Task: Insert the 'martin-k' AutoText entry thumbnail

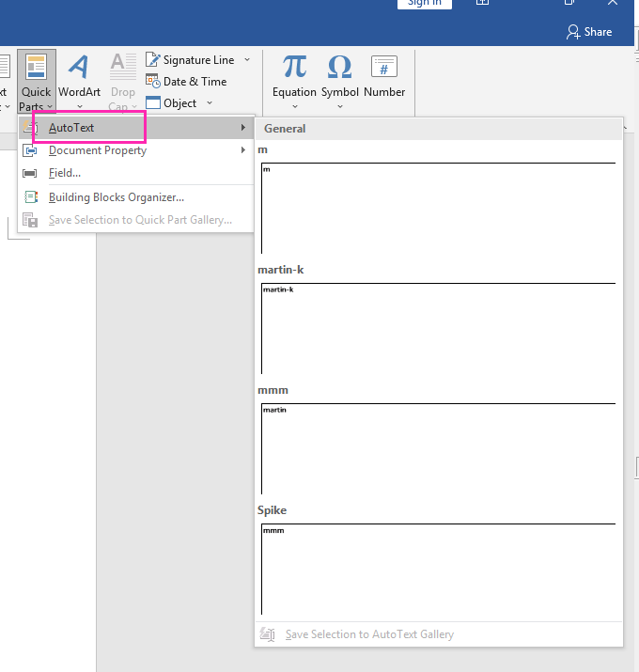Action: tap(438, 328)
